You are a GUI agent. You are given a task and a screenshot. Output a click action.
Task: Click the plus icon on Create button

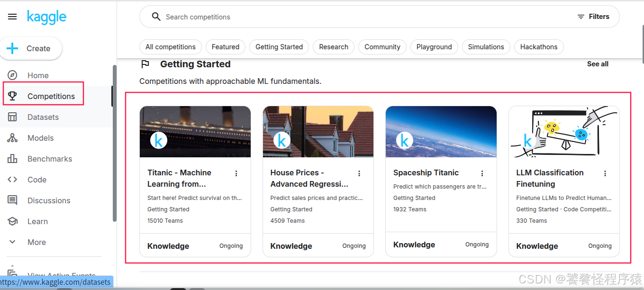pyautogui.click(x=12, y=48)
